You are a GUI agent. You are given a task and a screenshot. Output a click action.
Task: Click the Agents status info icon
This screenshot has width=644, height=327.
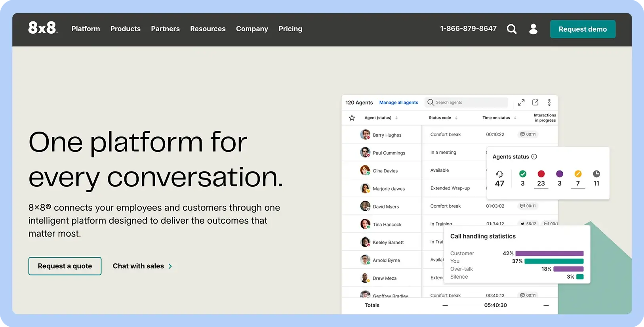point(534,157)
